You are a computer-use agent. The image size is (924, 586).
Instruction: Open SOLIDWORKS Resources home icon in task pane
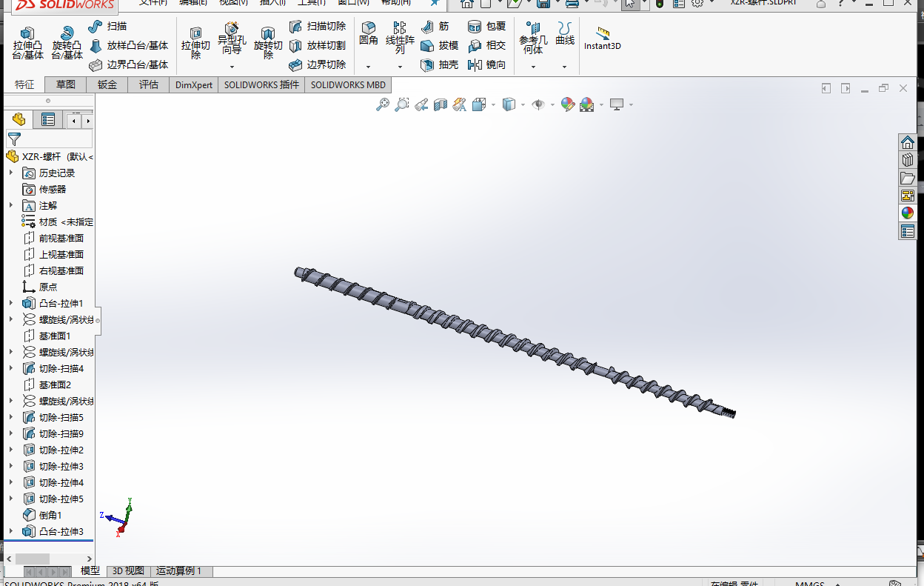(908, 143)
